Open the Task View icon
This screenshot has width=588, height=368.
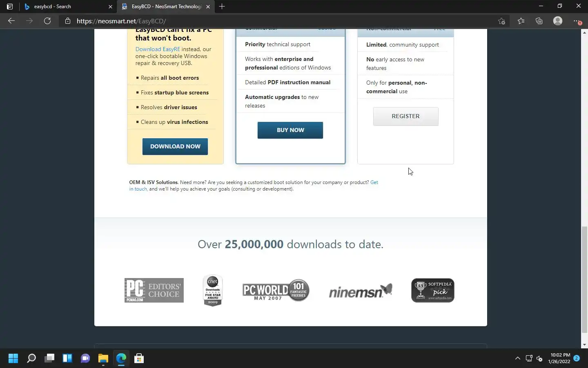[49, 359]
